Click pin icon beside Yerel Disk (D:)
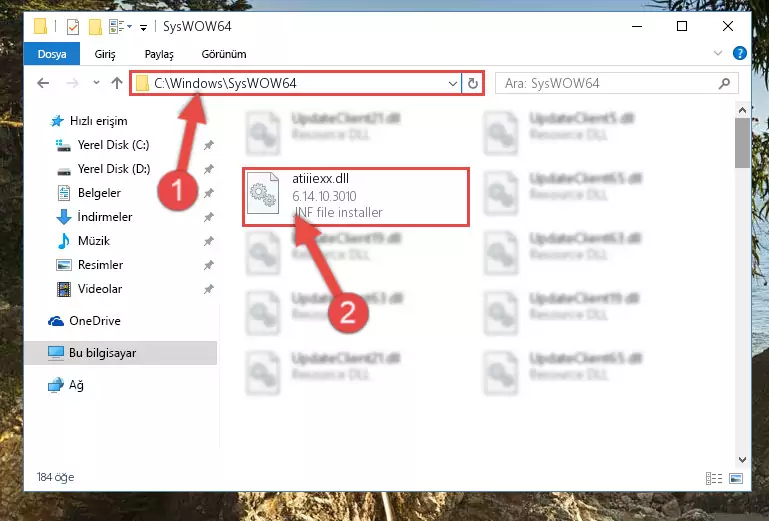 [208, 169]
